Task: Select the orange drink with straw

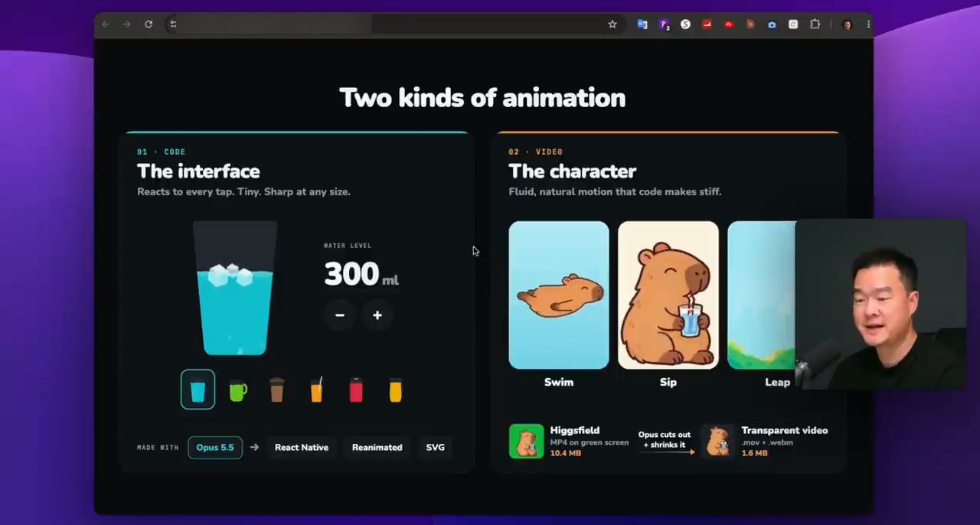Action: [316, 390]
